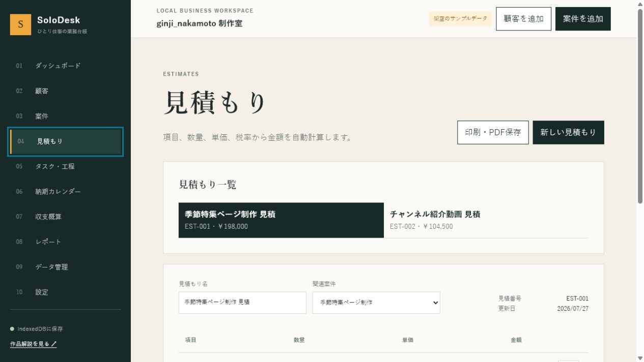The width and height of the screenshot is (644, 362).
Task: Click the ginji_nakamoto 制作室 workspace name
Action: tap(200, 23)
